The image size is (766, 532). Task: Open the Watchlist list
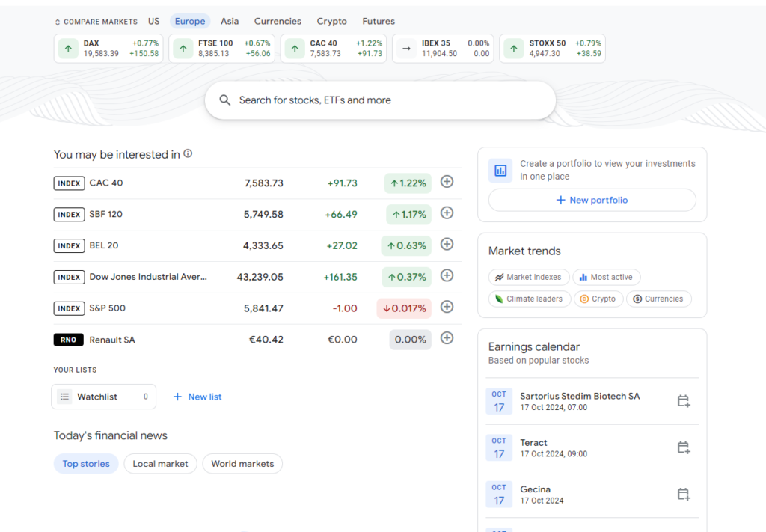pos(103,397)
